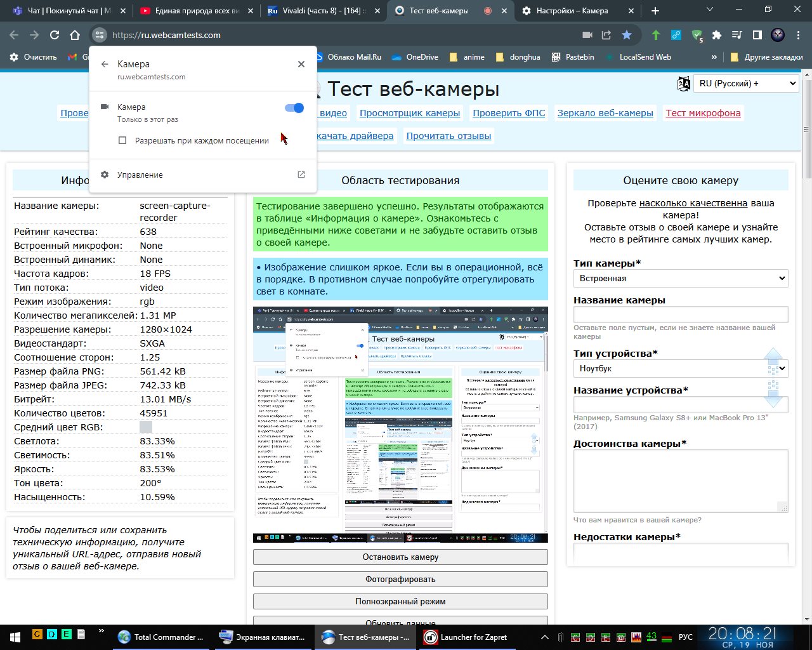Open the RU (Русский) language dropdown
The width and height of the screenshot is (812, 650).
pyautogui.click(x=746, y=83)
